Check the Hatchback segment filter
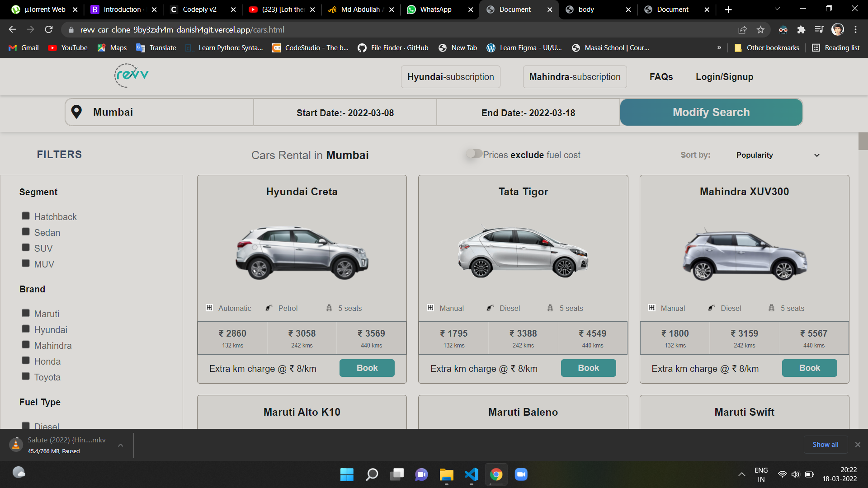868x488 pixels. pyautogui.click(x=26, y=216)
